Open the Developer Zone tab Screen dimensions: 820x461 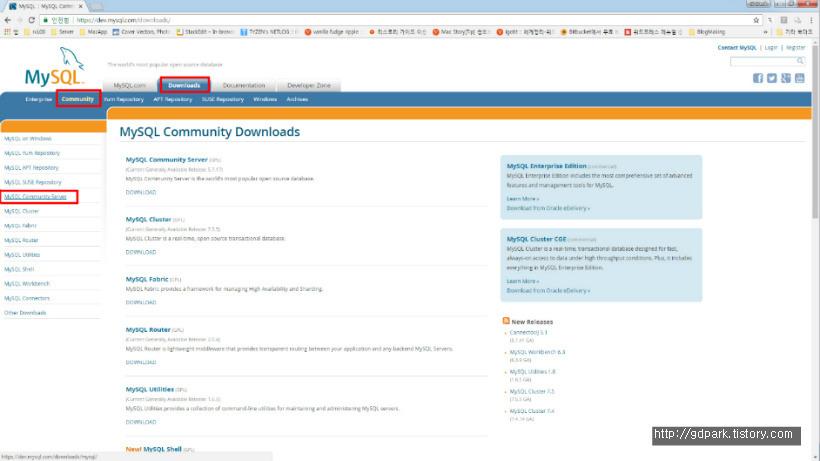tap(309, 85)
